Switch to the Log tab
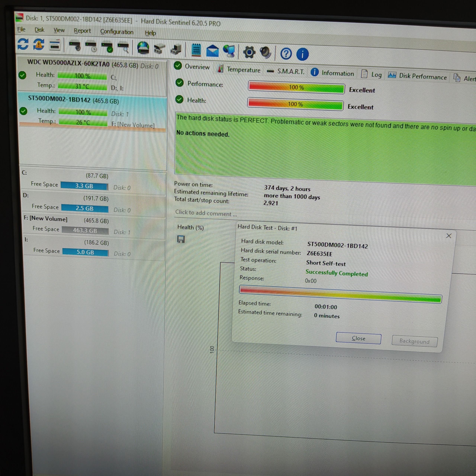Viewport: 476px width, 476px height. tap(371, 74)
